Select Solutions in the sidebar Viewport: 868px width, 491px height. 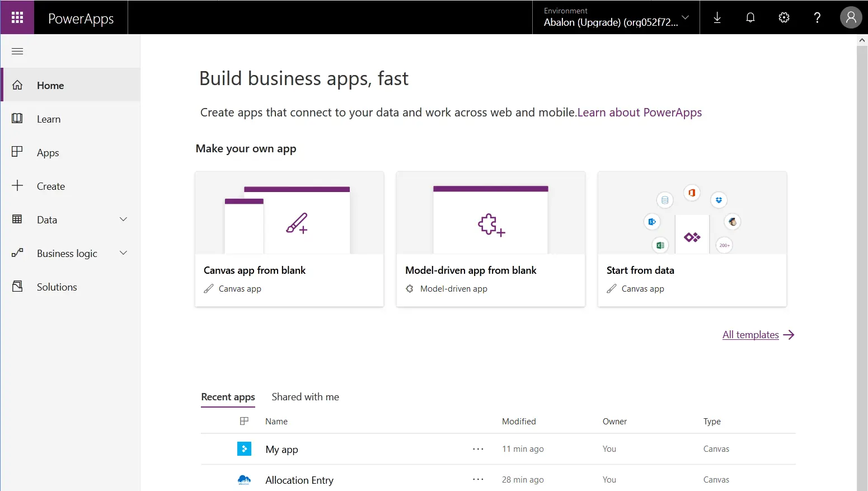click(57, 287)
